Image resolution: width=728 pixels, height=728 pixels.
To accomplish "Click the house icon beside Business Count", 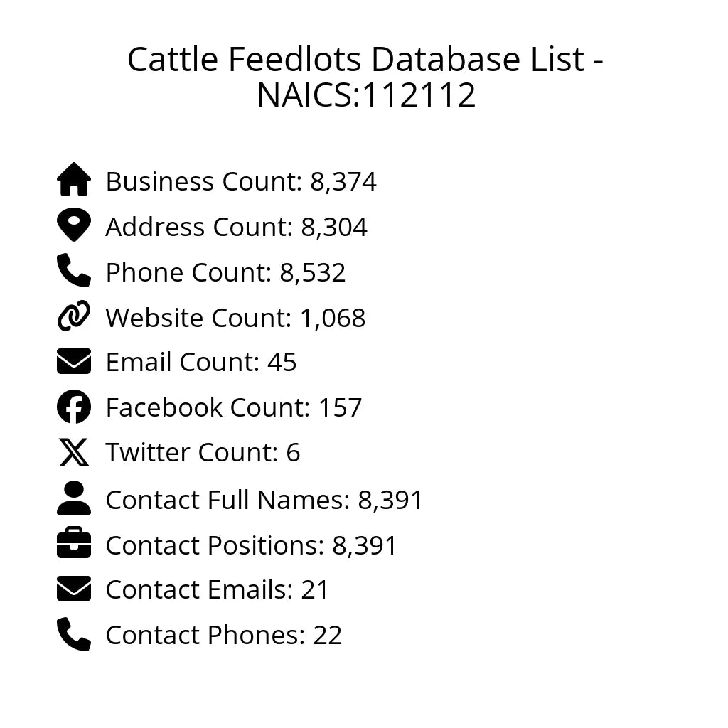I will click(74, 180).
